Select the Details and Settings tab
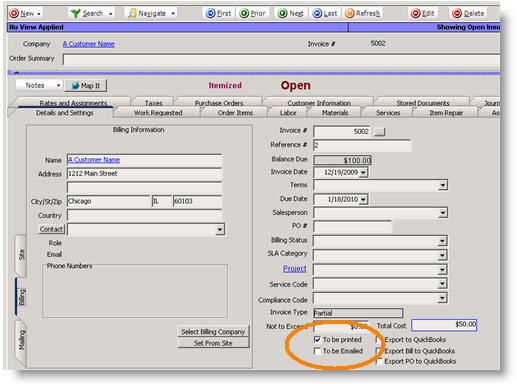 pyautogui.click(x=64, y=113)
